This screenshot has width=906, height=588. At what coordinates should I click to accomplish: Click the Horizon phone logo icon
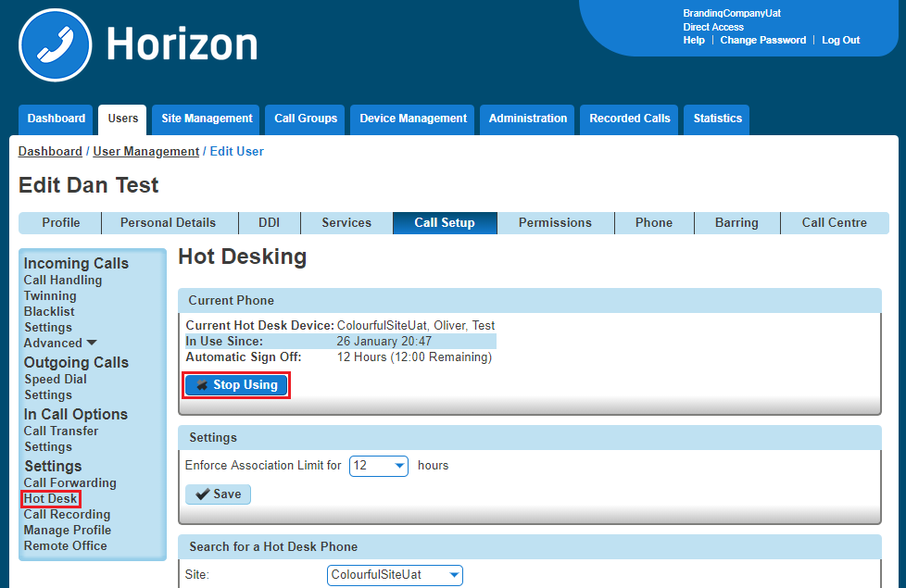pyautogui.click(x=55, y=45)
